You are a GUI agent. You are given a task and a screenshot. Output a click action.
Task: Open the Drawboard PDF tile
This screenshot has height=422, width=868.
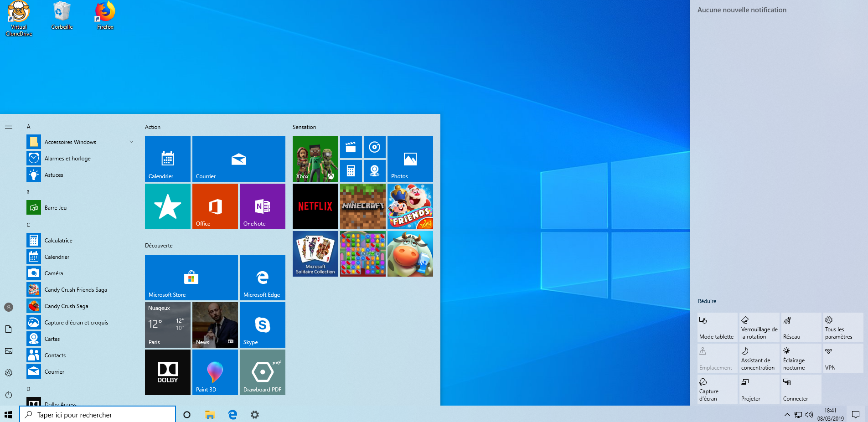point(262,372)
